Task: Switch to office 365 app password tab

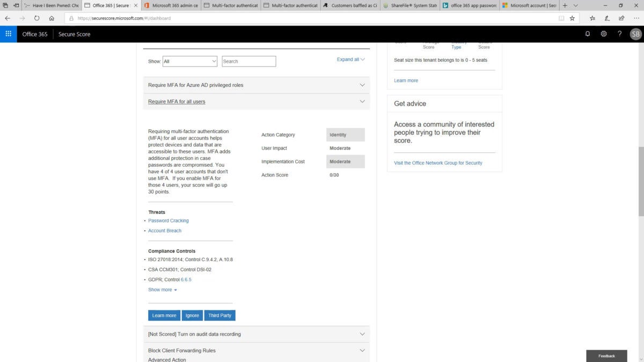Action: point(469,5)
